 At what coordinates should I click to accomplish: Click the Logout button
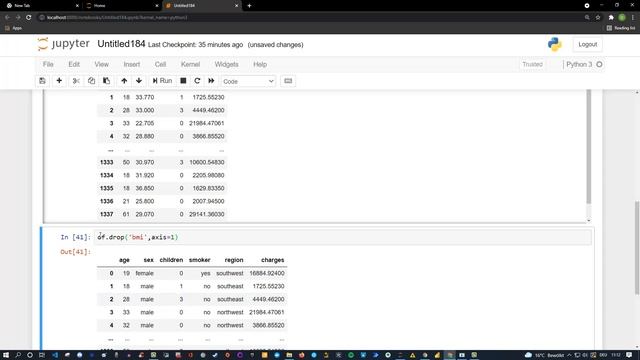pos(587,44)
